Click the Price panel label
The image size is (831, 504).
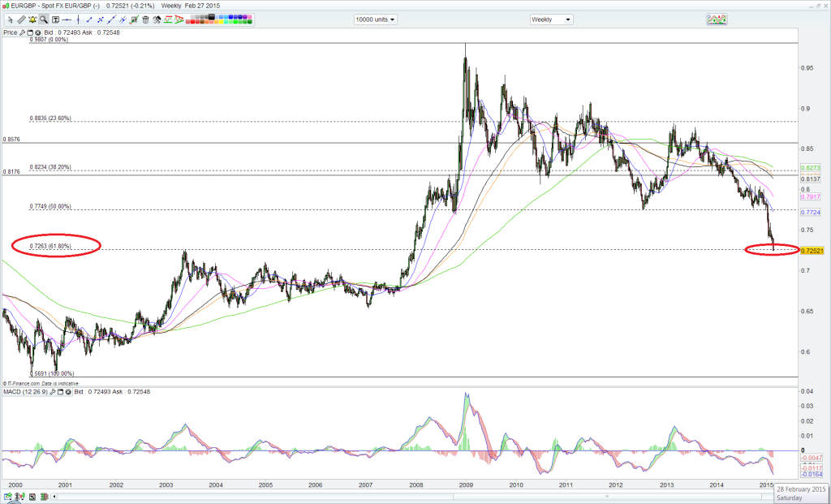pos(10,32)
